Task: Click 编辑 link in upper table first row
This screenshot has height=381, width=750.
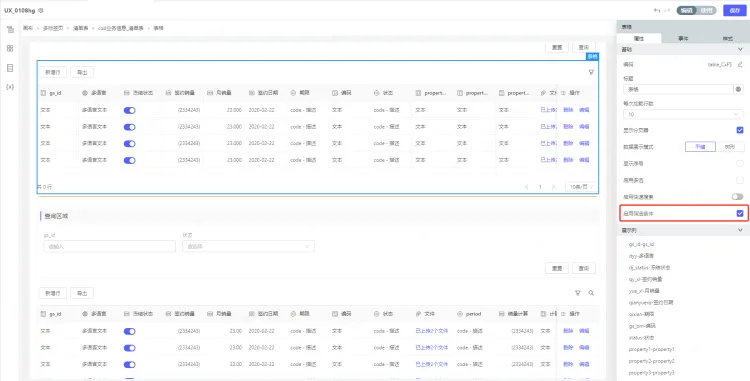Action: [x=584, y=110]
